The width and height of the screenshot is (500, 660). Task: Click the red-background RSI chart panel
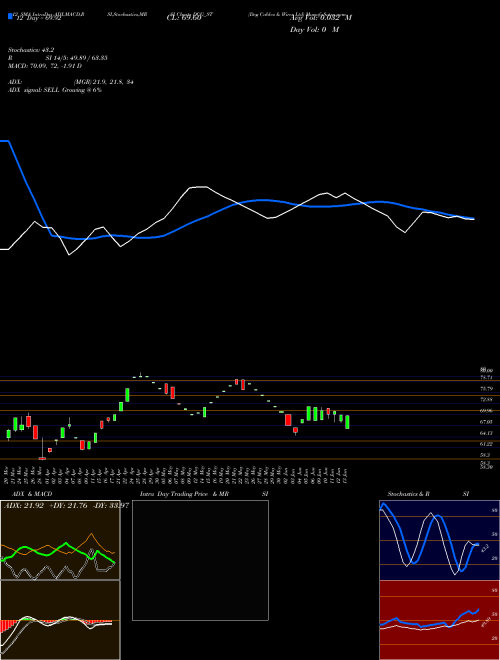tap(439, 620)
